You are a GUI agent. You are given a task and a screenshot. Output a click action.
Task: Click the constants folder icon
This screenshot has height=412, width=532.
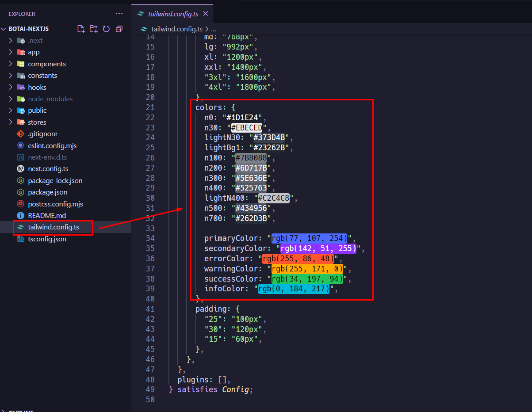tap(20, 76)
